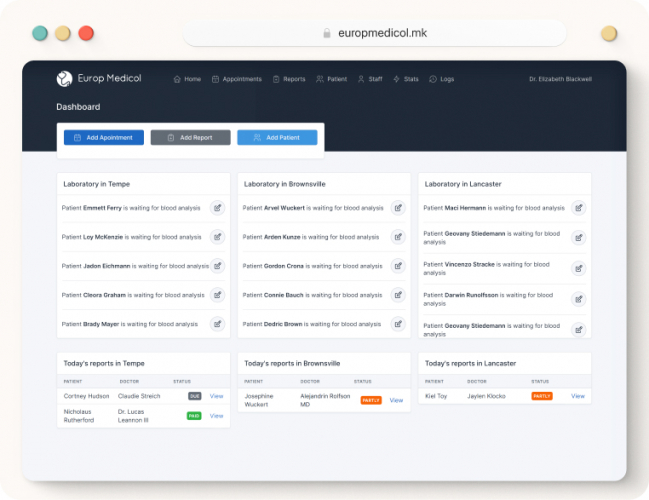Click the DUE status badge
The image size is (649, 500).
pos(195,396)
